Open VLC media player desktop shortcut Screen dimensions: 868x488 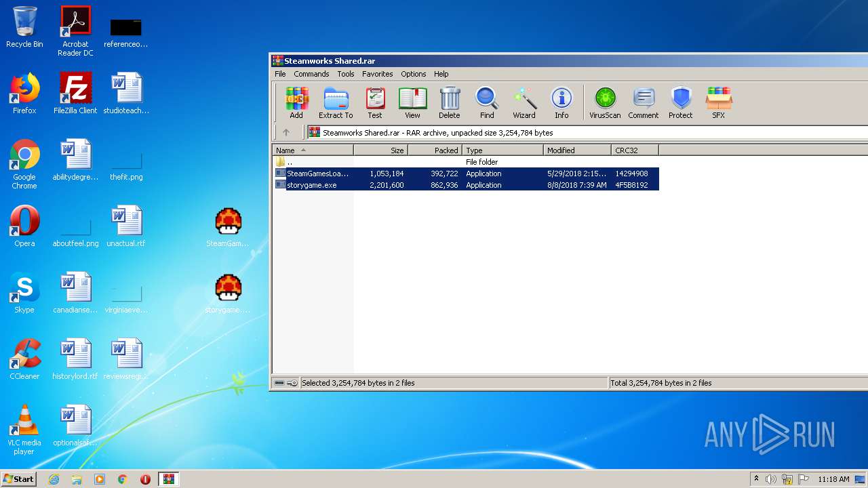pyautogui.click(x=24, y=430)
